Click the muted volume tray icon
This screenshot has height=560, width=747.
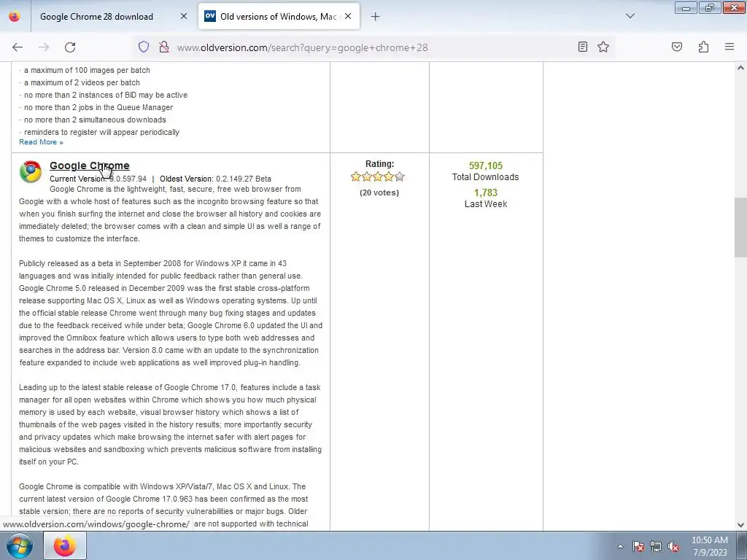click(x=673, y=546)
